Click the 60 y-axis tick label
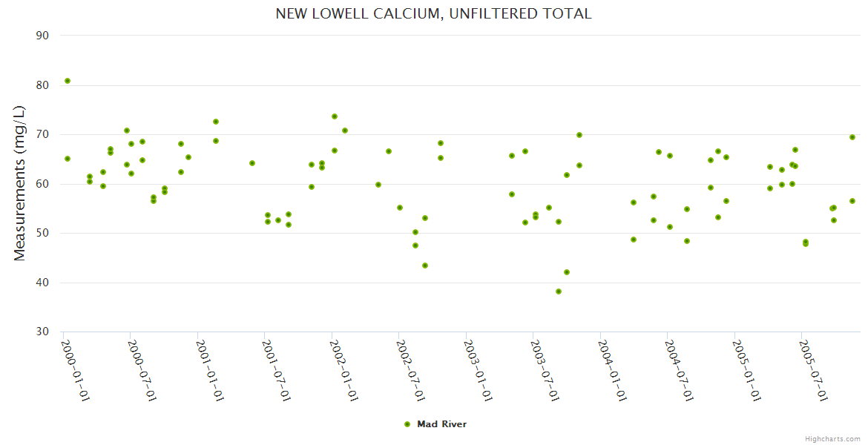The width and height of the screenshot is (868, 445). pyautogui.click(x=42, y=184)
